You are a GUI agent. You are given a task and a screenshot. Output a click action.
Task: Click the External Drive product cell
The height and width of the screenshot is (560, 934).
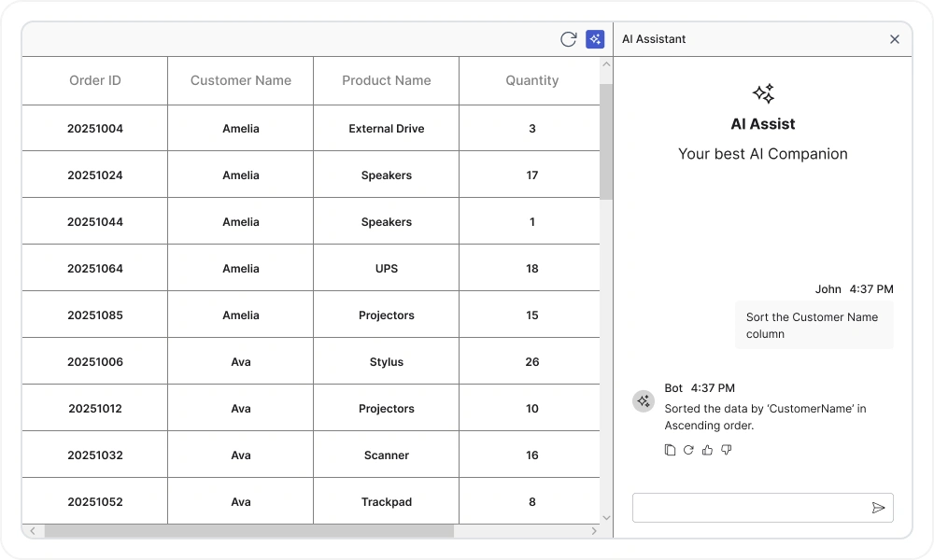click(x=387, y=129)
